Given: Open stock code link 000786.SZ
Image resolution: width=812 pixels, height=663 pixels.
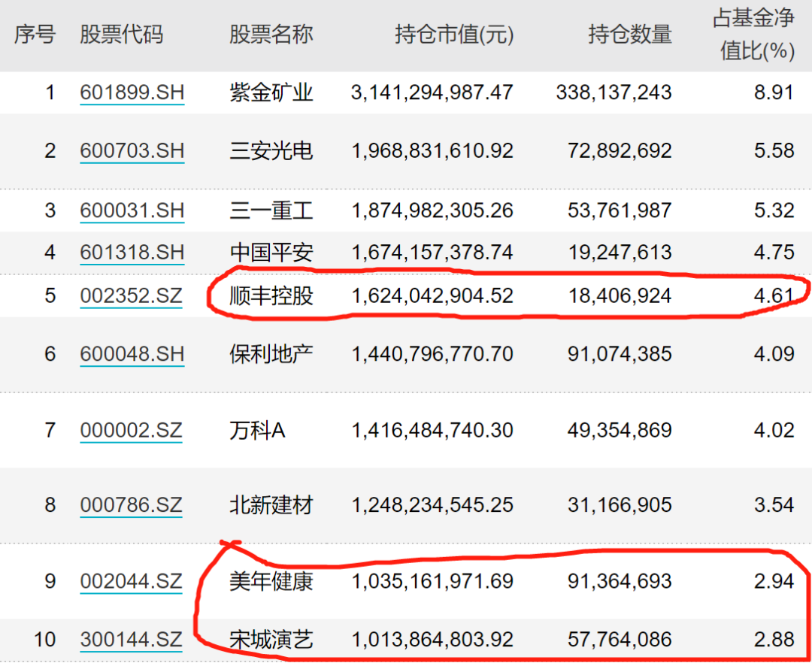Looking at the screenshot, I should [x=131, y=505].
